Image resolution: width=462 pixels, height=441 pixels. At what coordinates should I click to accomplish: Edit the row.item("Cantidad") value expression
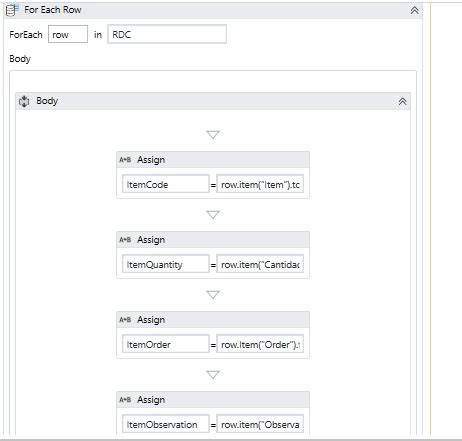click(x=260, y=264)
